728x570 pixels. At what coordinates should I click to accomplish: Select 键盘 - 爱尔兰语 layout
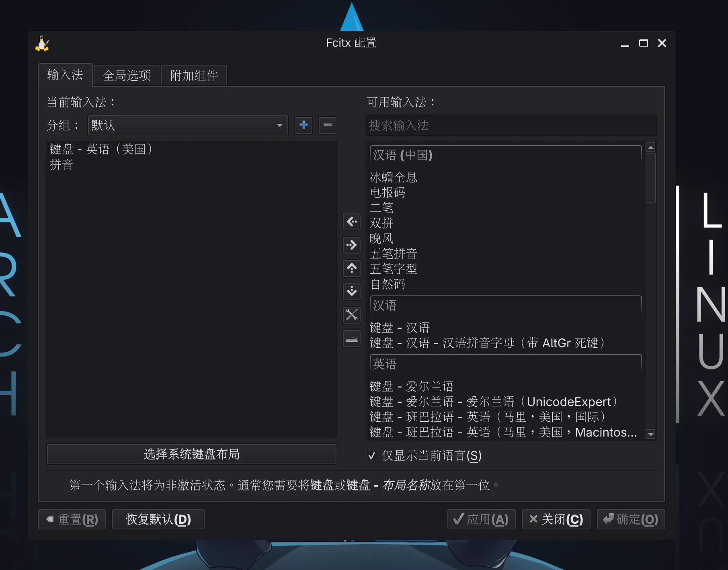506,386
